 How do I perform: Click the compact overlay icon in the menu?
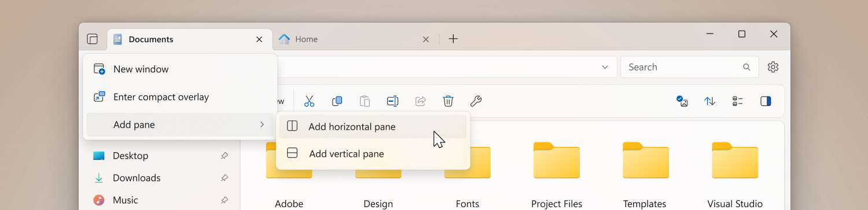[x=100, y=97]
